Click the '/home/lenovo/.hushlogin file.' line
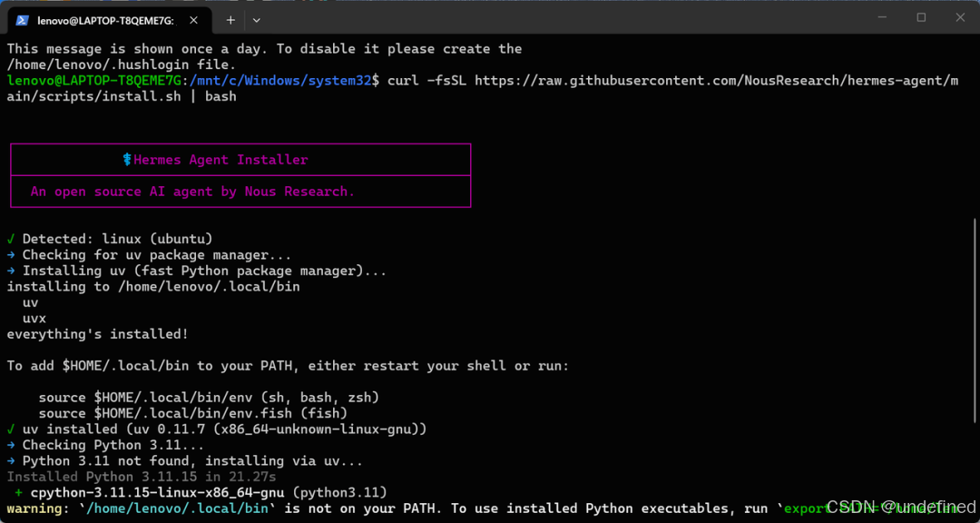980x523 pixels. [x=122, y=64]
